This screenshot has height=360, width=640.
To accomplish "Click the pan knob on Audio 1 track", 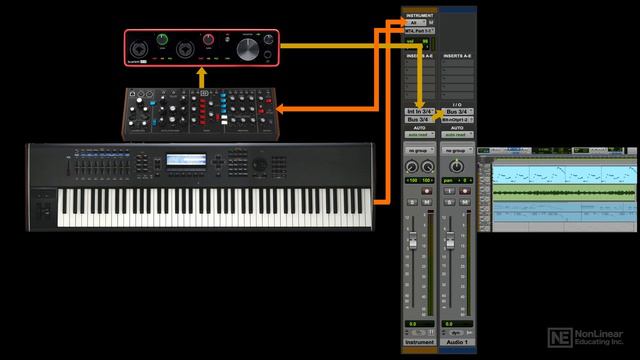I will (x=456, y=166).
